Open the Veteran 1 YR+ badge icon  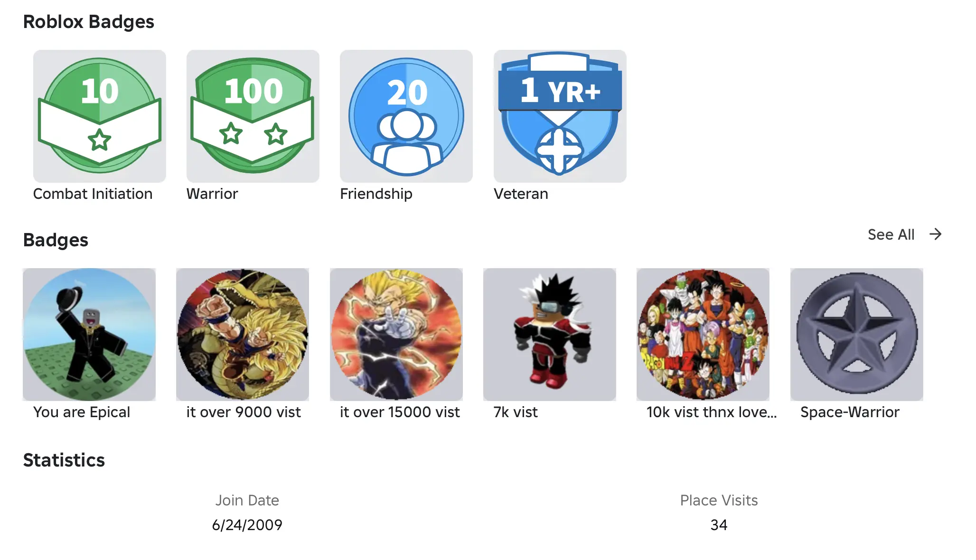(560, 116)
